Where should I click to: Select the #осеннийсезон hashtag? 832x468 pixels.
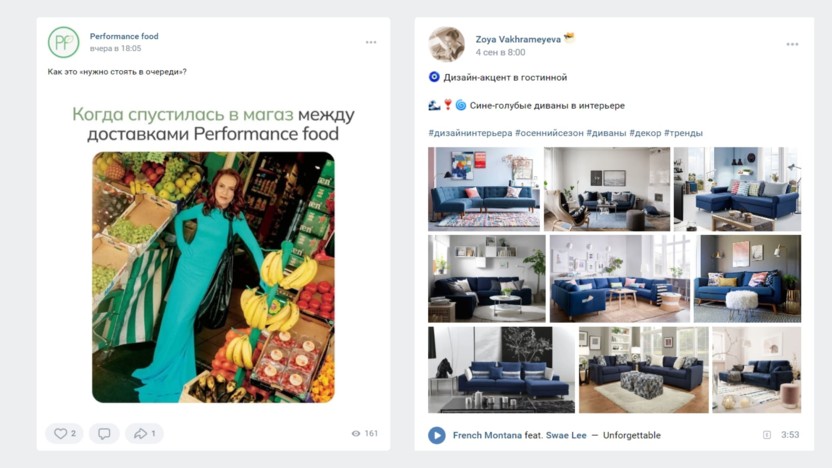coord(549,133)
